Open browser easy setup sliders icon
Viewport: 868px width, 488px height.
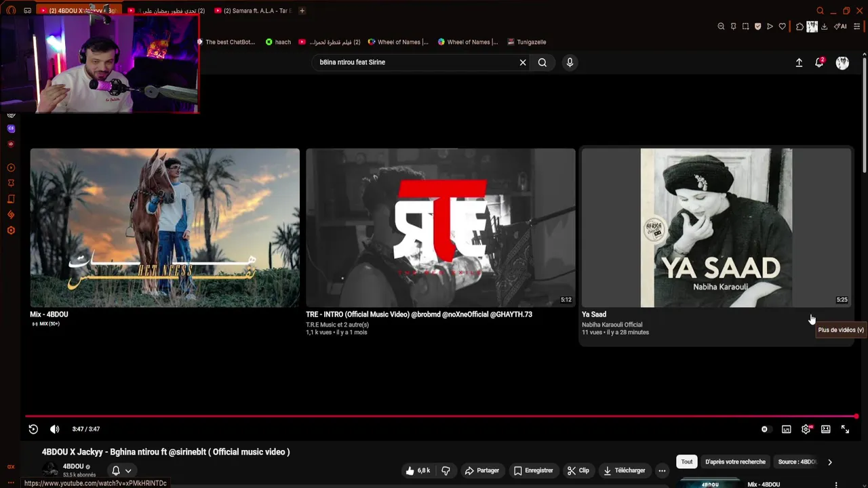(x=857, y=26)
